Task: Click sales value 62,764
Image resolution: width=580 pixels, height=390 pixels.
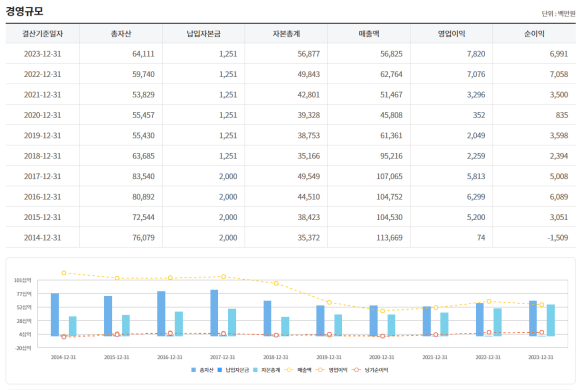Action: tap(391, 74)
